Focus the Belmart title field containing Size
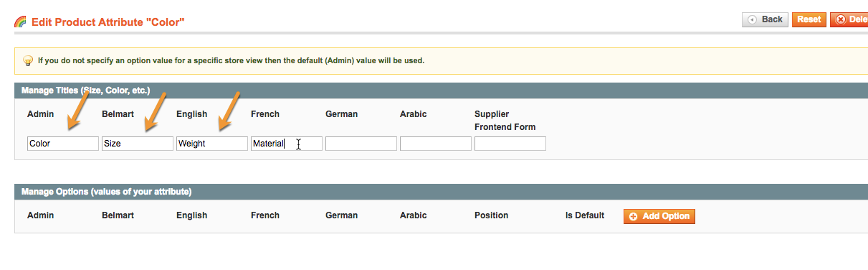The height and width of the screenshot is (270, 868). [138, 144]
